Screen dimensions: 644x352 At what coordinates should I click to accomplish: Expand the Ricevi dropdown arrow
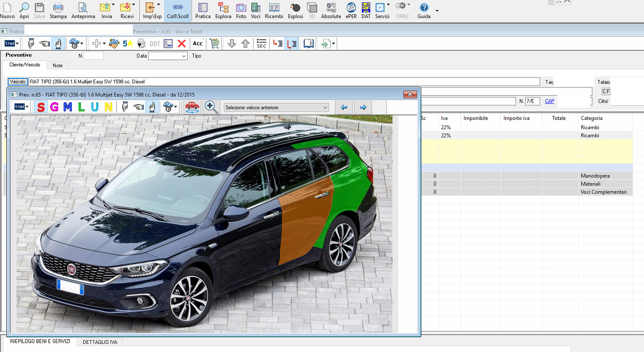(x=133, y=5)
